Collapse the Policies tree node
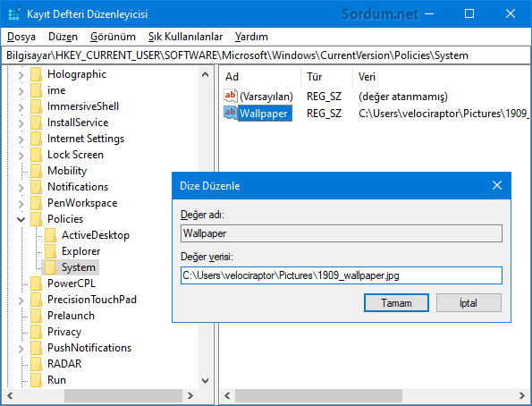Image resolution: width=532 pixels, height=406 pixels. (21, 219)
